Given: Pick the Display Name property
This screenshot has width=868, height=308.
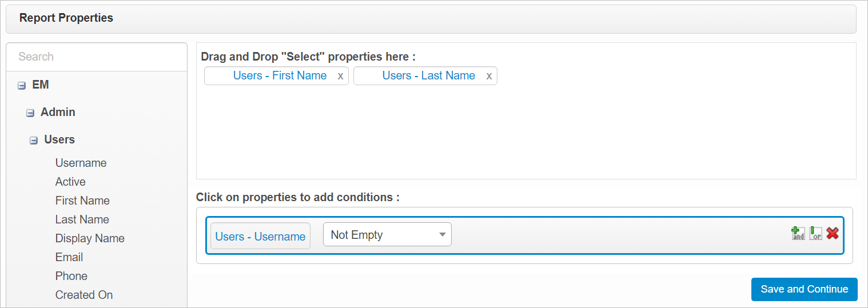Looking at the screenshot, I should click(x=90, y=238).
